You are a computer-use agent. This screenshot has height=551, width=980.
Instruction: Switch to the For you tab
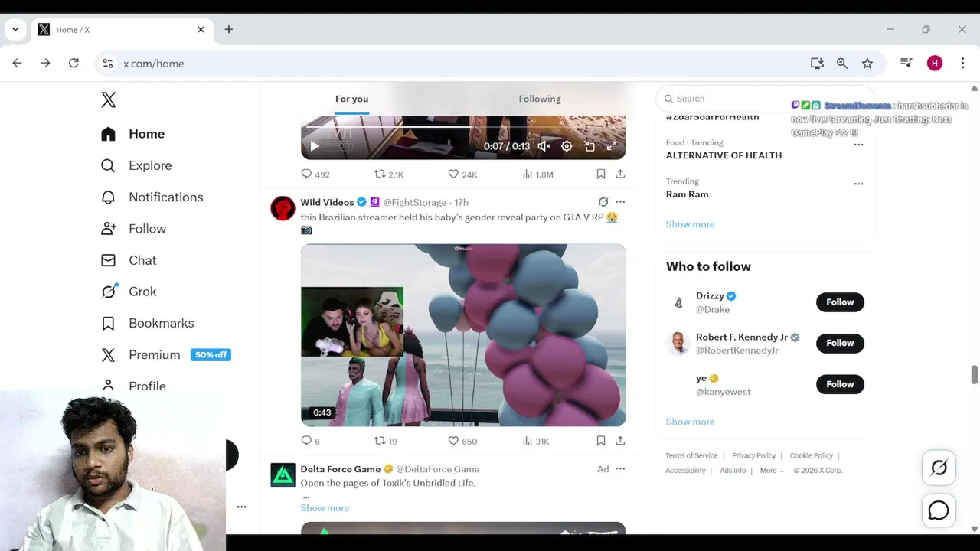pyautogui.click(x=351, y=99)
